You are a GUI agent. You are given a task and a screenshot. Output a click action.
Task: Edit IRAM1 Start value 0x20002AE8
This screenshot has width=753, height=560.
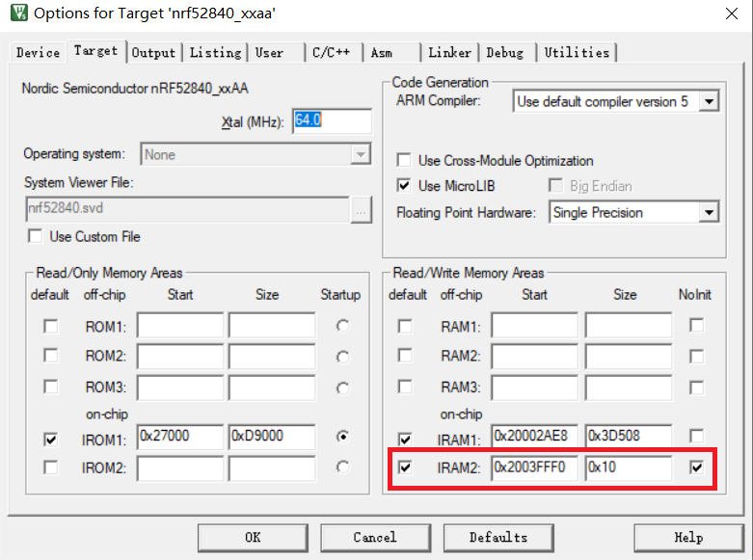click(x=534, y=437)
